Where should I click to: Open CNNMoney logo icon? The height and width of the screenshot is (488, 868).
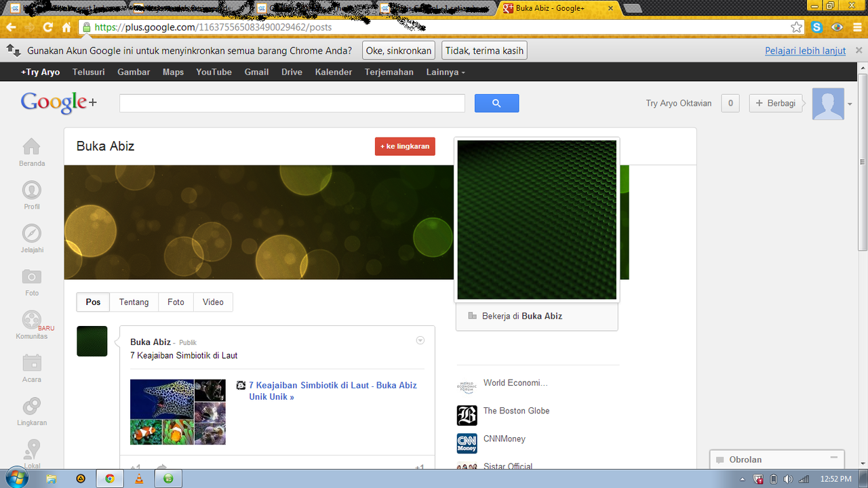click(467, 443)
